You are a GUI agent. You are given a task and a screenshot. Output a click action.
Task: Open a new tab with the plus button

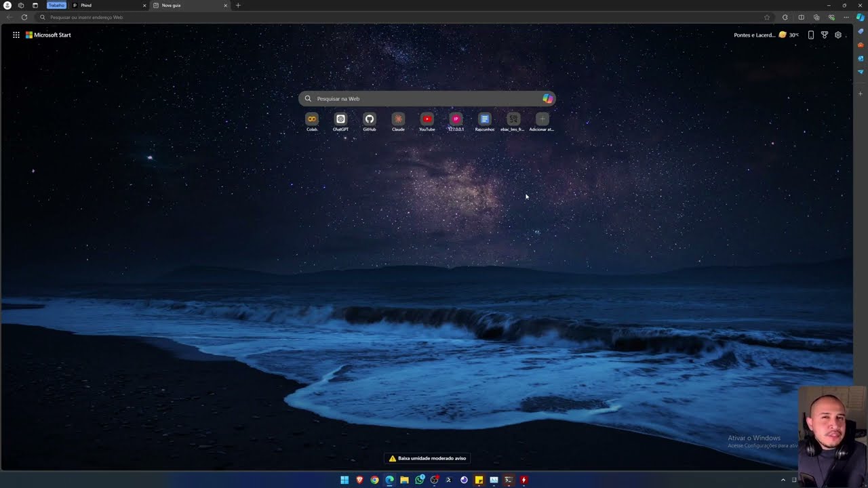click(x=238, y=5)
